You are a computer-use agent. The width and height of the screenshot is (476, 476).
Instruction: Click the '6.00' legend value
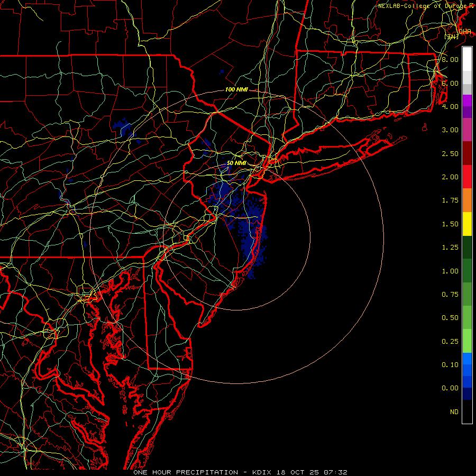[450, 83]
